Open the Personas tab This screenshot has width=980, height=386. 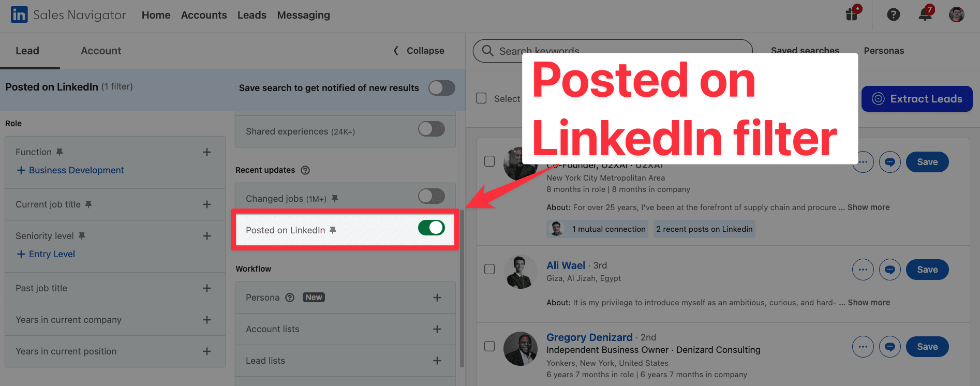(x=884, y=51)
